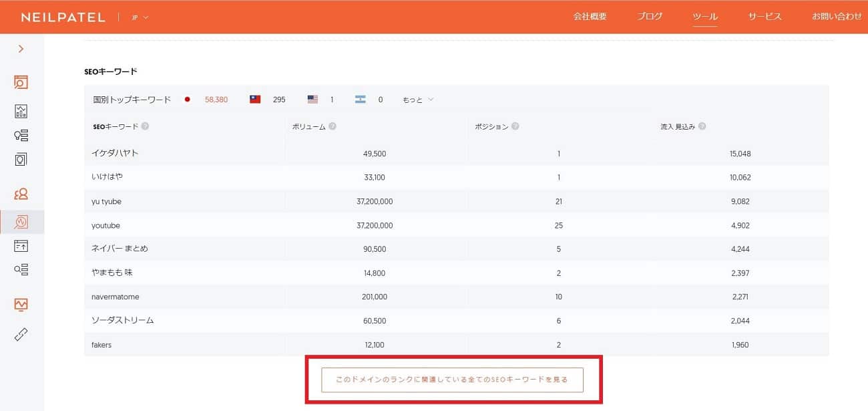Select the Taiwan flag keyword filter
The width and height of the screenshot is (868, 411).
(255, 100)
